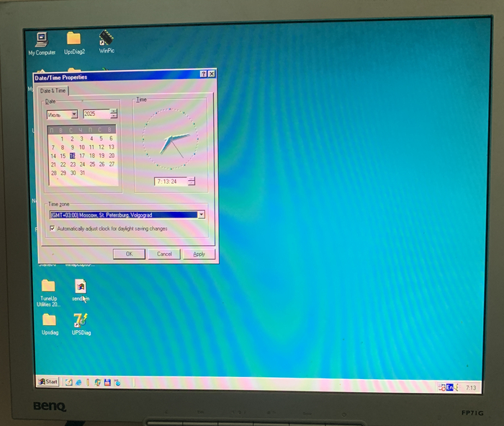Open the UPSDiag application icon
Image resolution: width=504 pixels, height=426 pixels.
[x=81, y=321]
